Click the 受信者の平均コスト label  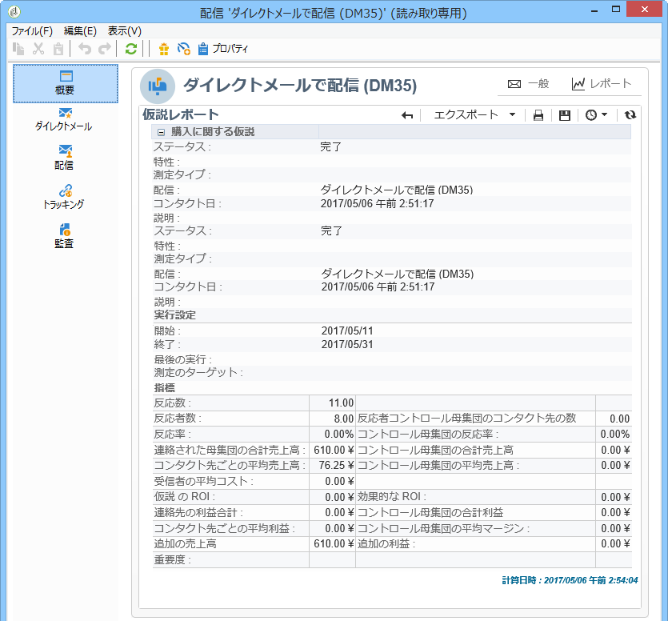[x=203, y=481]
